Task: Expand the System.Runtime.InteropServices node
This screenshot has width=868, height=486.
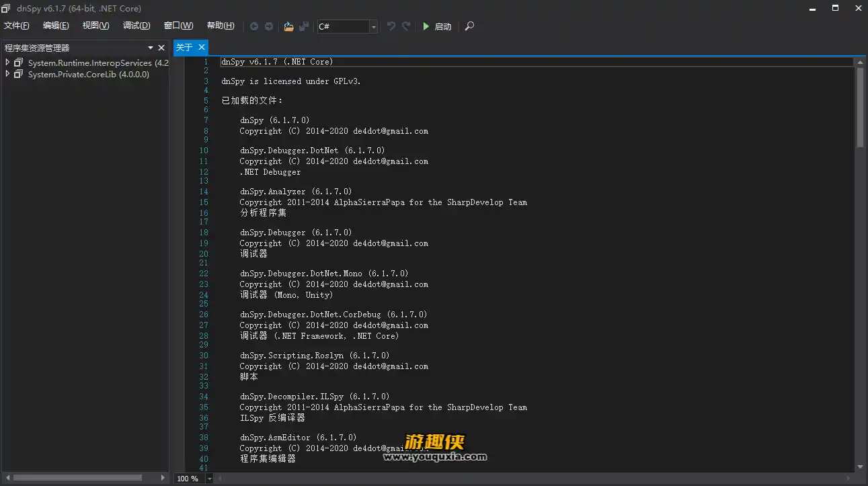Action: coord(7,63)
